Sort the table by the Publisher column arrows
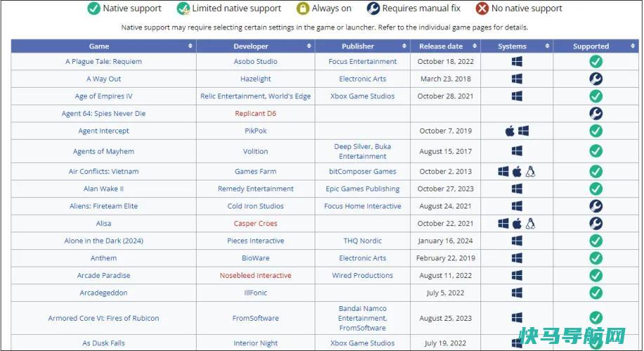644x351 pixels. 404,46
